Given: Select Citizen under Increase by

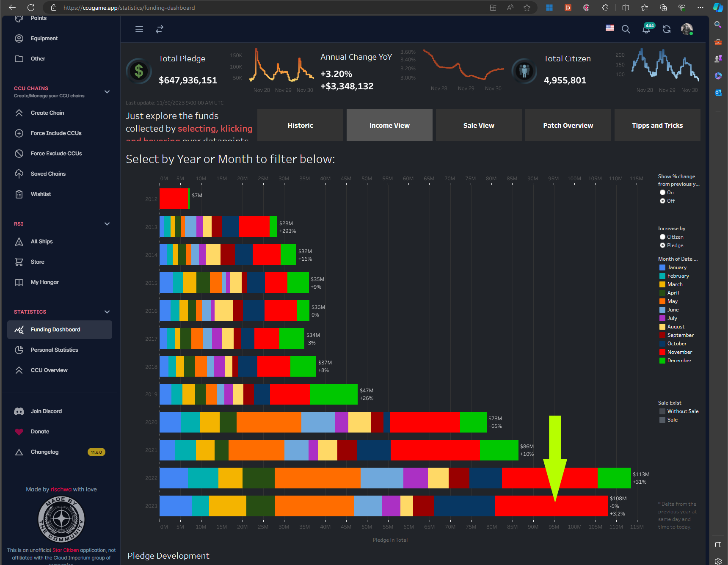Looking at the screenshot, I should coord(662,237).
